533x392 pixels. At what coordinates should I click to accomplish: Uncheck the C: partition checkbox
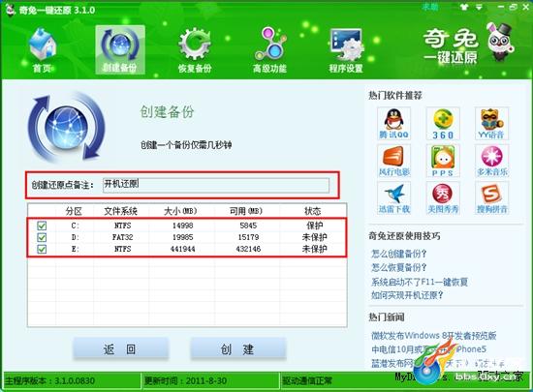42,226
